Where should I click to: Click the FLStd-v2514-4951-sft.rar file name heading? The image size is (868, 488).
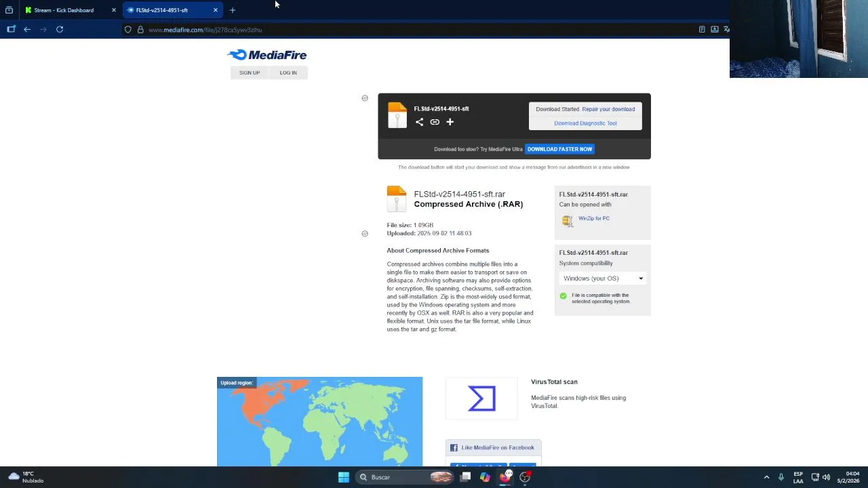pyautogui.click(x=459, y=194)
